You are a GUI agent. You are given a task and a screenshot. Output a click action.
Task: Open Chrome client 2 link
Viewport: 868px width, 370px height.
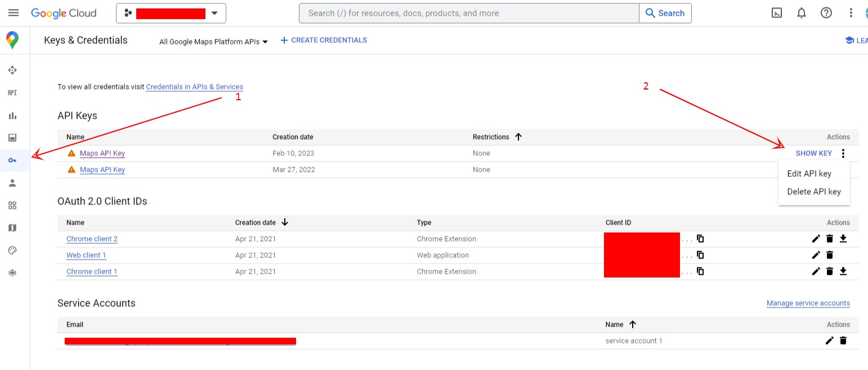coord(92,239)
